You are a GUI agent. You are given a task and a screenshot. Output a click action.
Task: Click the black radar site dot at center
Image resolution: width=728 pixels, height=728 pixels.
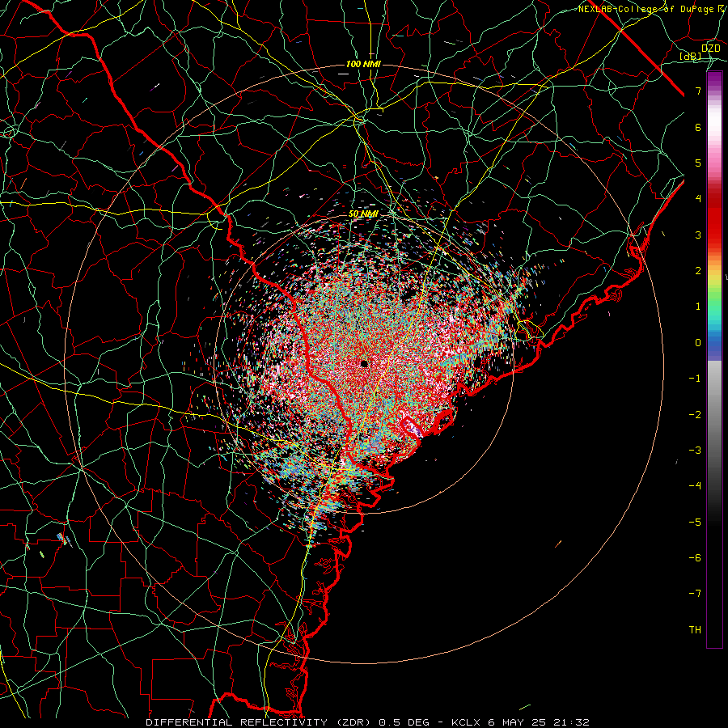click(364, 363)
